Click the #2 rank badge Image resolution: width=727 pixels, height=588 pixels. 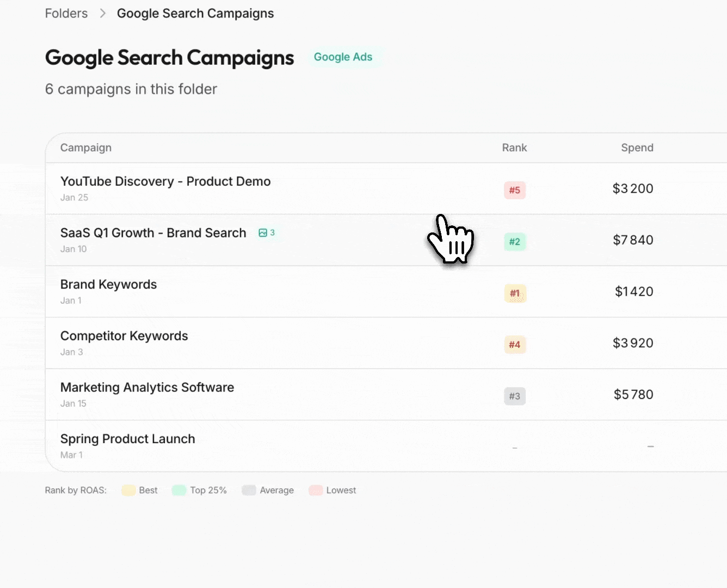tap(514, 242)
